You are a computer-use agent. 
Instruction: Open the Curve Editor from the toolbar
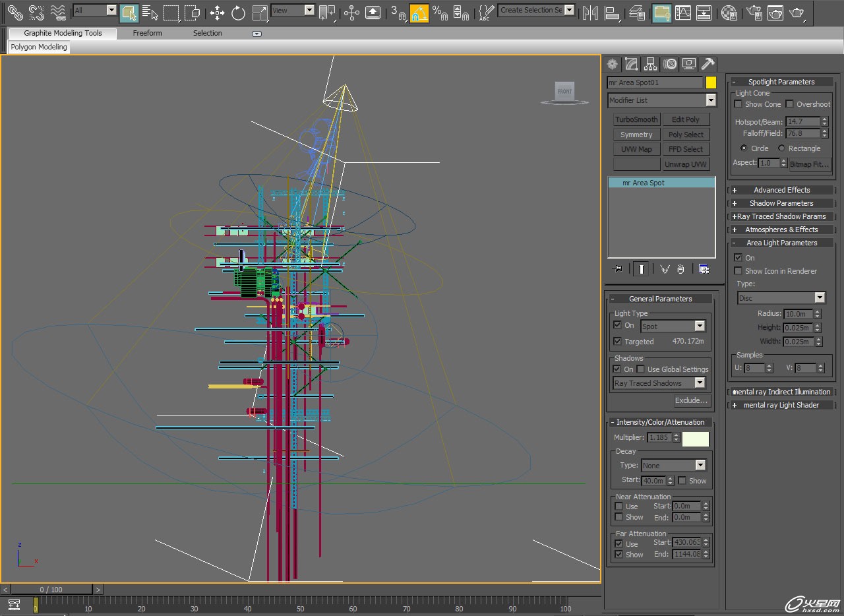click(683, 13)
